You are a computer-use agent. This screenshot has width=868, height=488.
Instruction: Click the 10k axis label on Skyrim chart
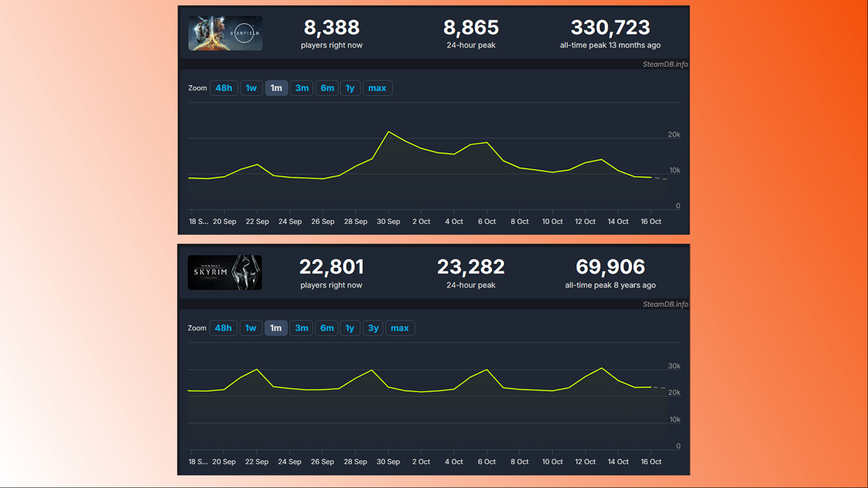(675, 420)
